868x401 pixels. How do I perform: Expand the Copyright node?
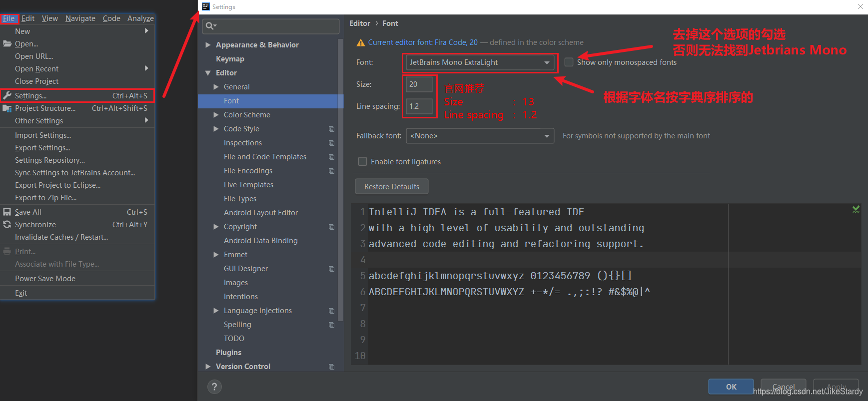pyautogui.click(x=216, y=227)
